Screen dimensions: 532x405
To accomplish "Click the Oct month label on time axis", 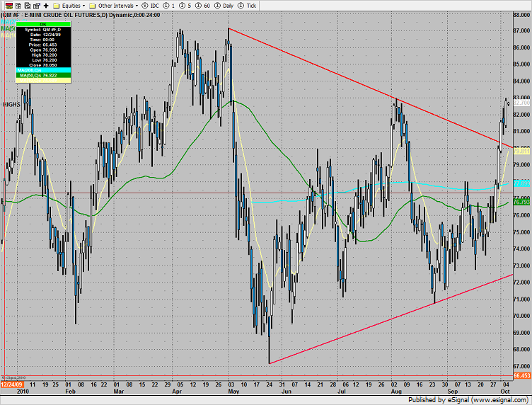I will tap(505, 392).
